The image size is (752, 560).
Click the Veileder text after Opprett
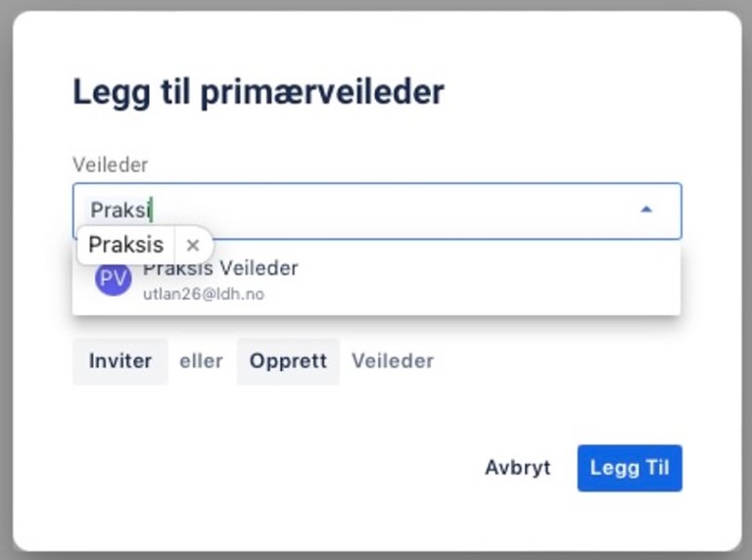coord(392,361)
